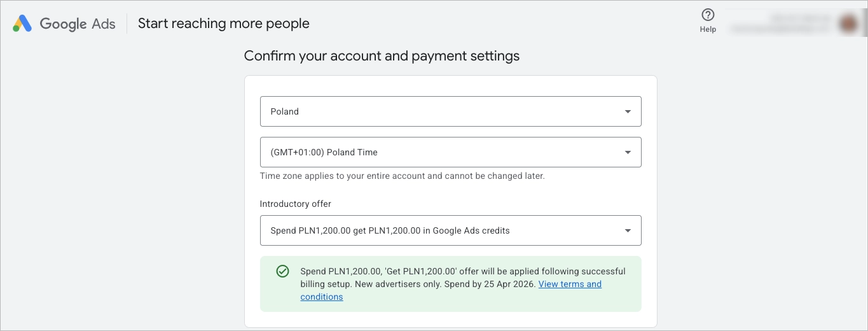
Task: Click the time zone cannot be changed note
Action: 402,176
